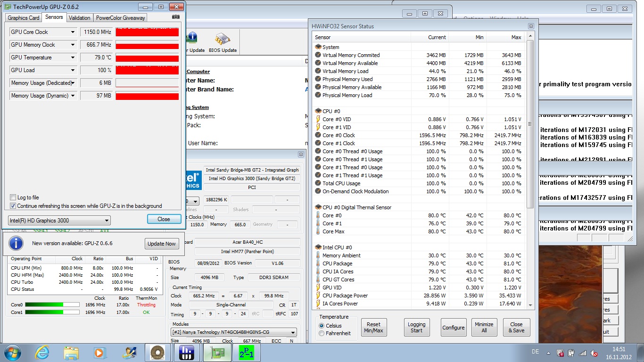Click the lightning icon beside Core #0 VID
This screenshot has width=644, height=362.
[318, 119]
